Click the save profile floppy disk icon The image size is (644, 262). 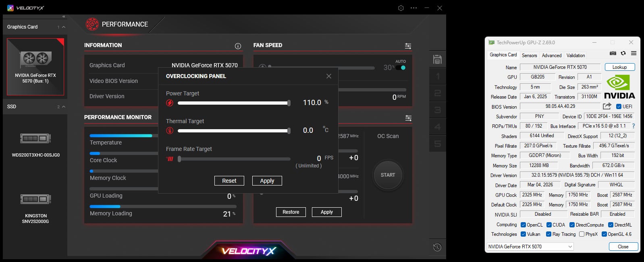pos(437,60)
